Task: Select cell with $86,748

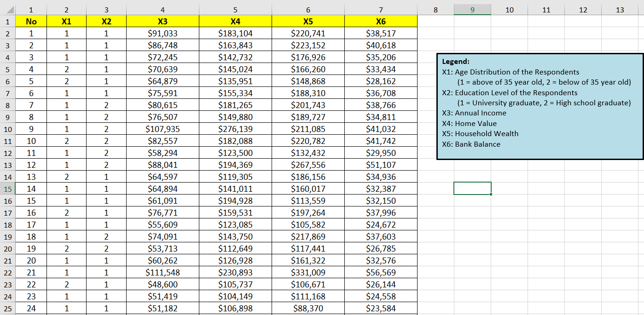Action: (x=162, y=45)
